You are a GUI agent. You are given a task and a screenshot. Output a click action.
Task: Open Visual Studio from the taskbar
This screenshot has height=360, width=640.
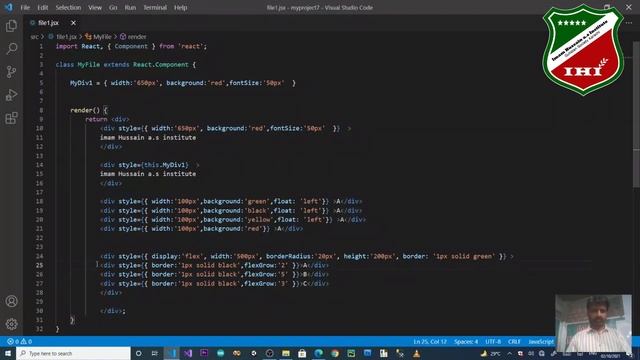pos(188,353)
